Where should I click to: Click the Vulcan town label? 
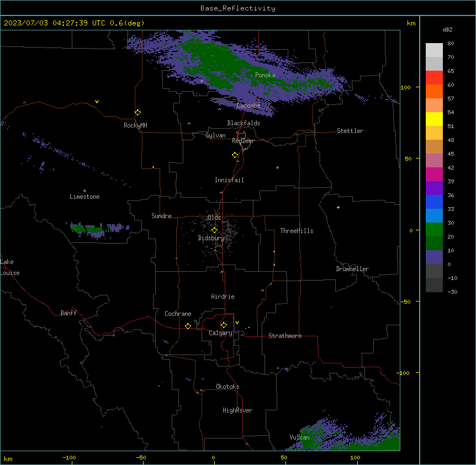coord(299,437)
